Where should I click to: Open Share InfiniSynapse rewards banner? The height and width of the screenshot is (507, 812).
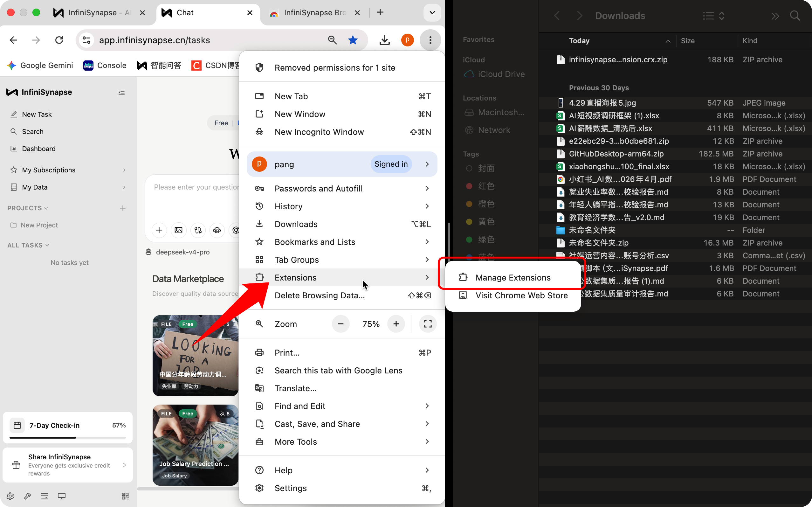point(68,465)
